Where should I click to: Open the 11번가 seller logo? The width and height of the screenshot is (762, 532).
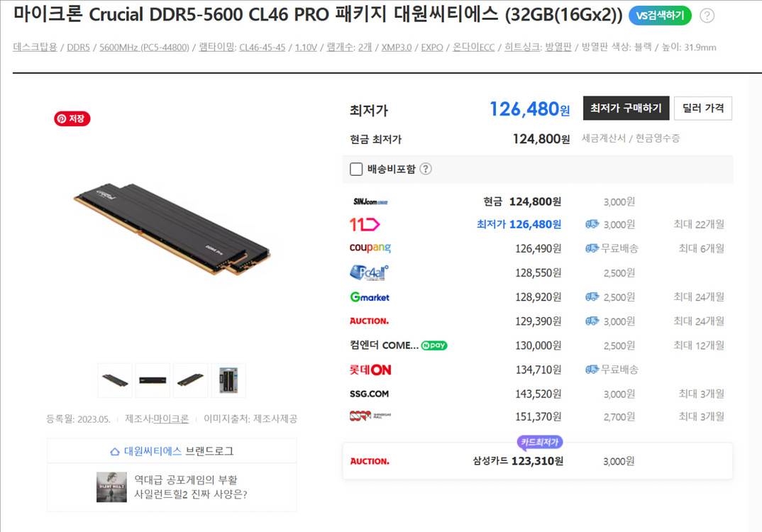(x=365, y=224)
